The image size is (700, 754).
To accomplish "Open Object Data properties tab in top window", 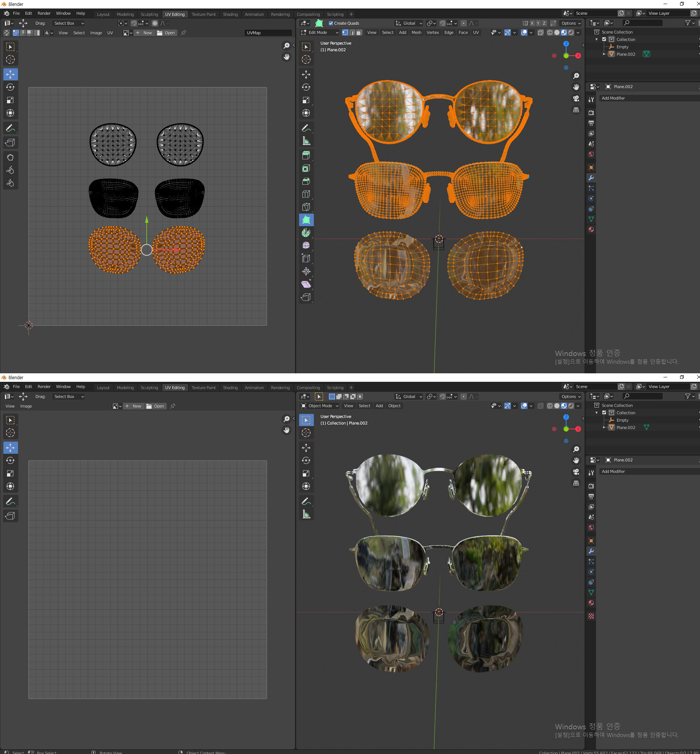I will (591, 219).
